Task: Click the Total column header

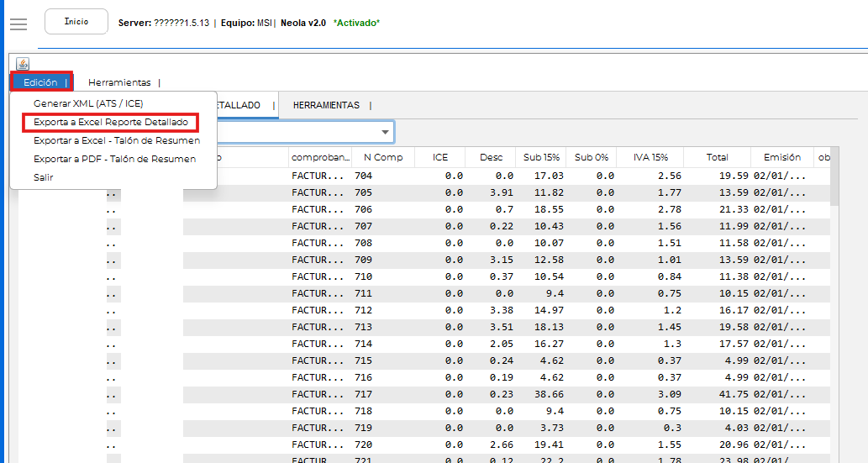Action: tap(717, 157)
